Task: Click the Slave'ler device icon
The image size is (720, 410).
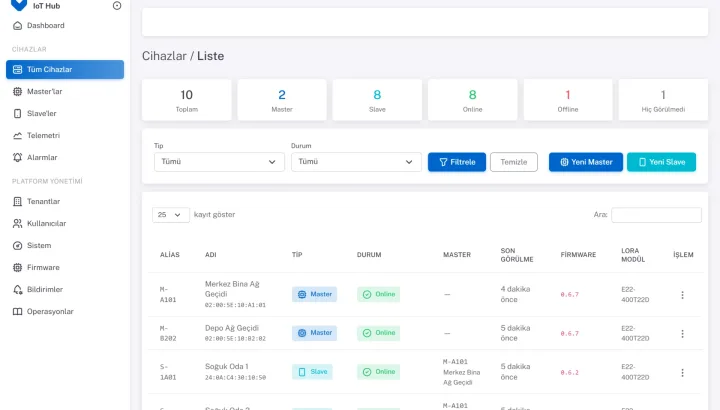Action: (x=17, y=113)
